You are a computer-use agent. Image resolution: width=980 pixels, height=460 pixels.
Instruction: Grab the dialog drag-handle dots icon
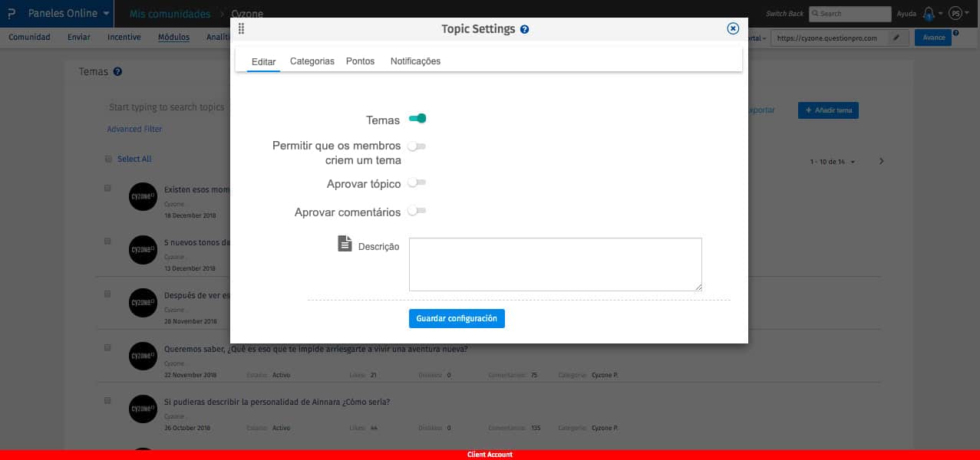pyautogui.click(x=242, y=29)
